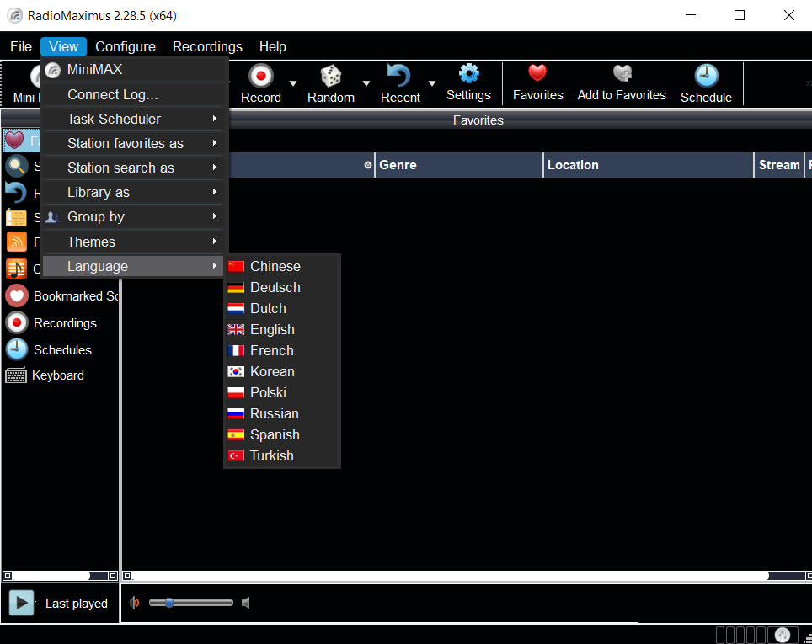
Task: Click the sidebar search magnifier icon
Action: (x=16, y=166)
